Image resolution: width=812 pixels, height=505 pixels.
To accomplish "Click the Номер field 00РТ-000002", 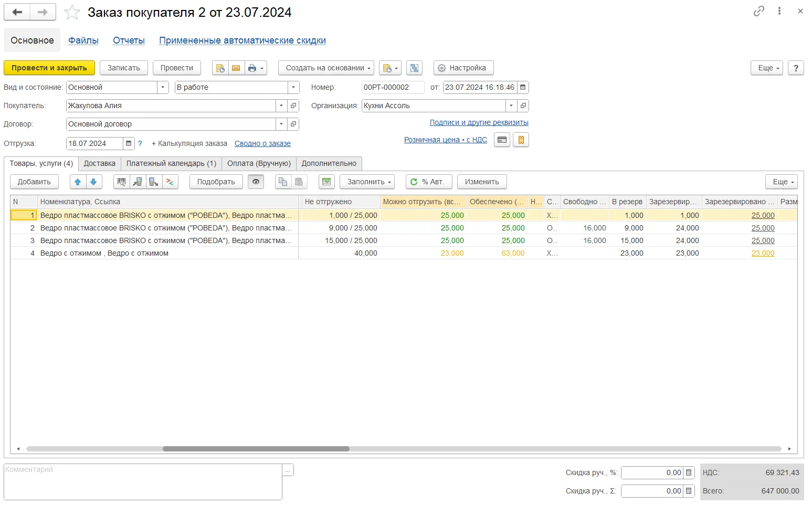I will 393,87.
